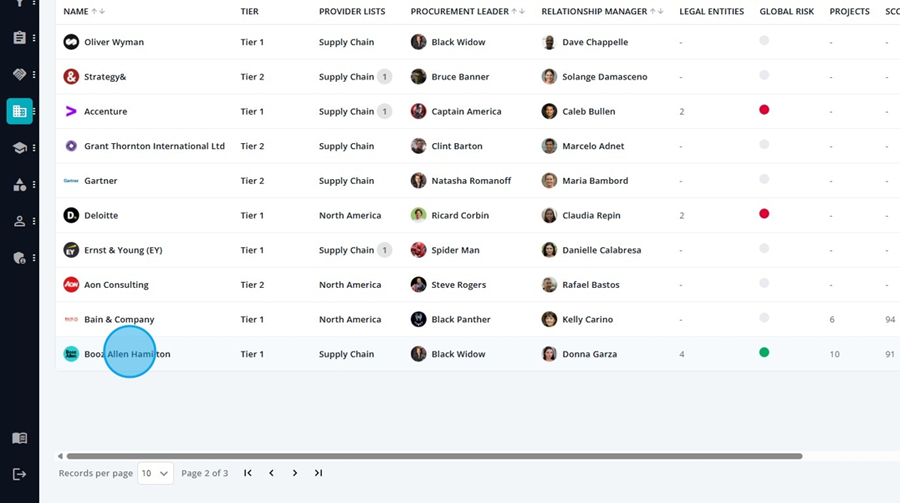This screenshot has height=503, width=900.
Task: Click 'Page 2 of 3' text
Action: 204,473
